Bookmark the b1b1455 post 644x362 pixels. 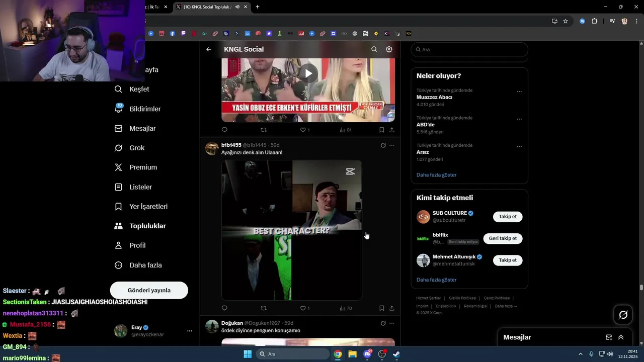(381, 308)
